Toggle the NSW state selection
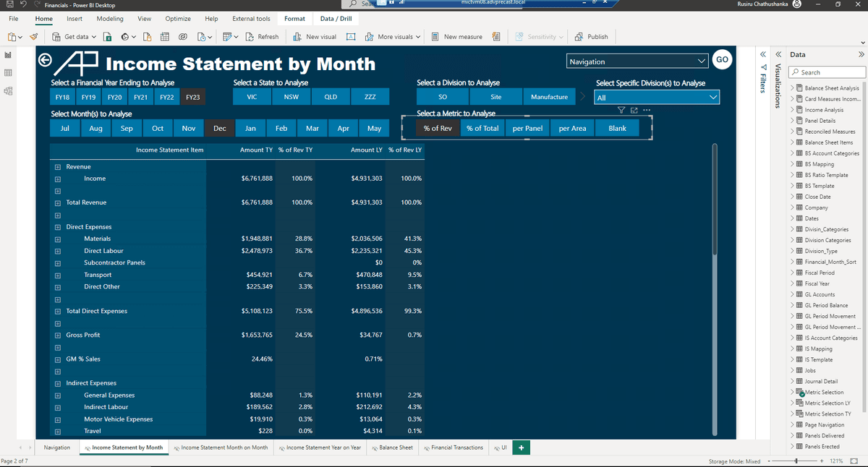 pyautogui.click(x=291, y=96)
